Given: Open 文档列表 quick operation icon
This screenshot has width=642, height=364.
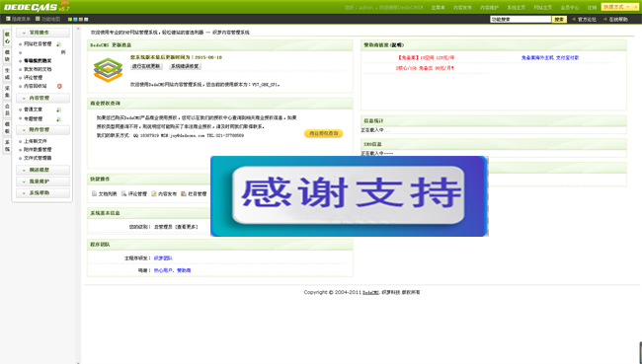Looking at the screenshot, I should (x=94, y=194).
